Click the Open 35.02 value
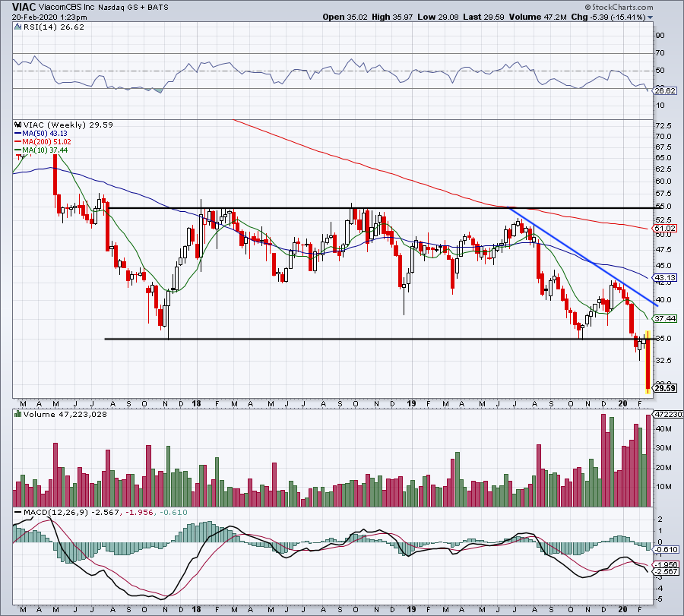 [x=346, y=17]
